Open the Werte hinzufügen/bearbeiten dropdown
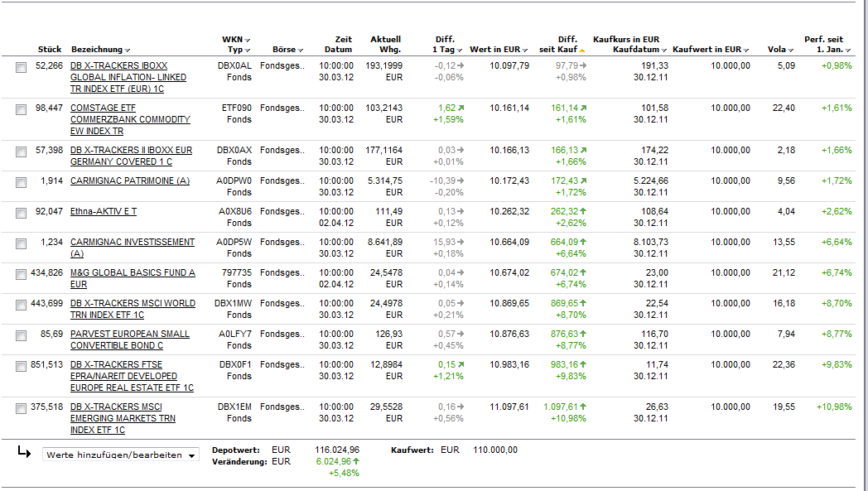The image size is (868, 491). tap(121, 455)
